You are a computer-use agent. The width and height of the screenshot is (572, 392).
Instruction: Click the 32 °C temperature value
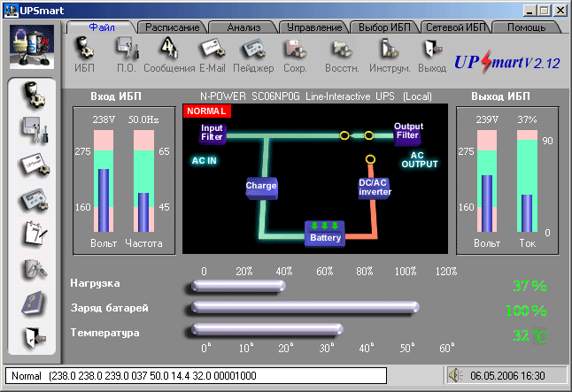[x=529, y=335]
